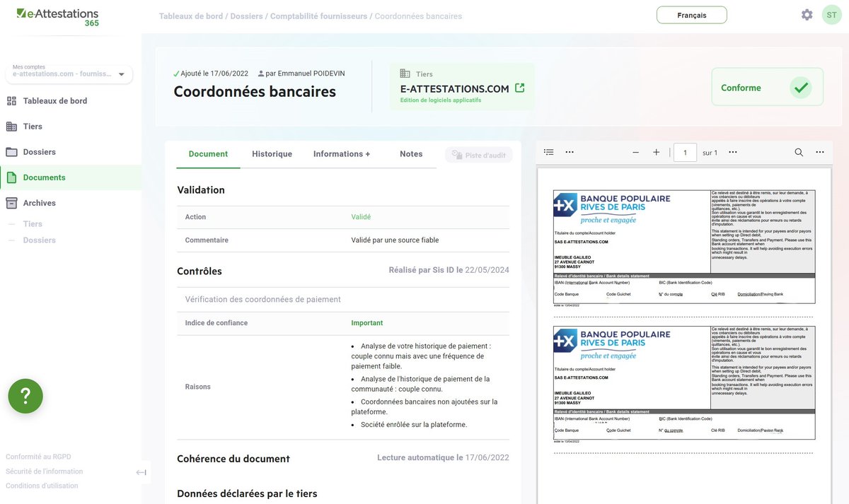Zoom in the PDF with plus
Screen dimensions: 849x504
tap(657, 152)
